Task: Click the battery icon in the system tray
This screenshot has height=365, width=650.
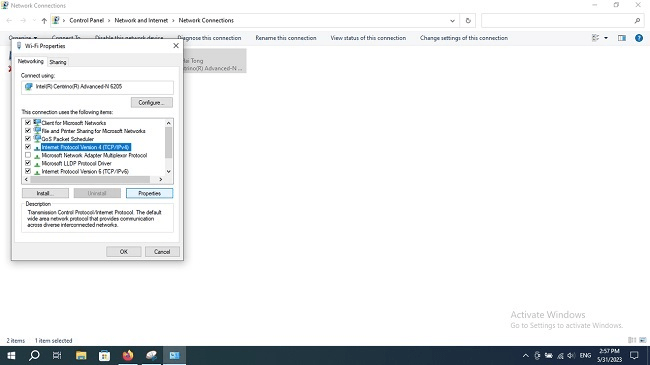Action: [548, 355]
